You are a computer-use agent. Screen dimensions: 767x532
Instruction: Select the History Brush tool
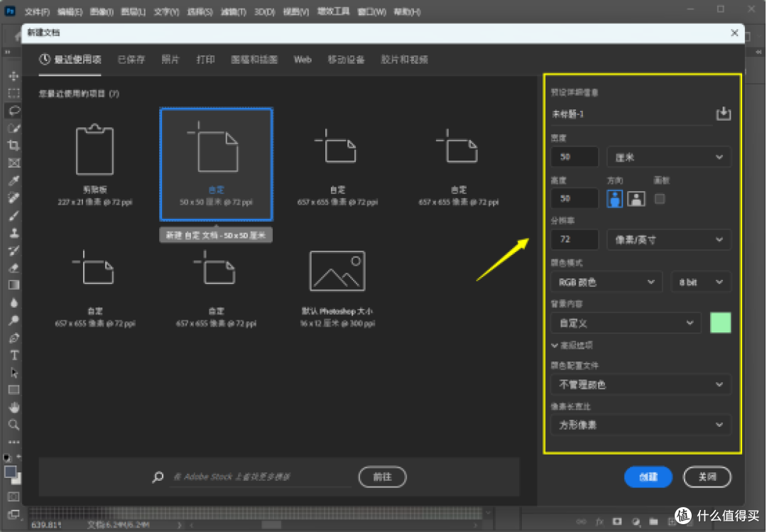(x=13, y=251)
